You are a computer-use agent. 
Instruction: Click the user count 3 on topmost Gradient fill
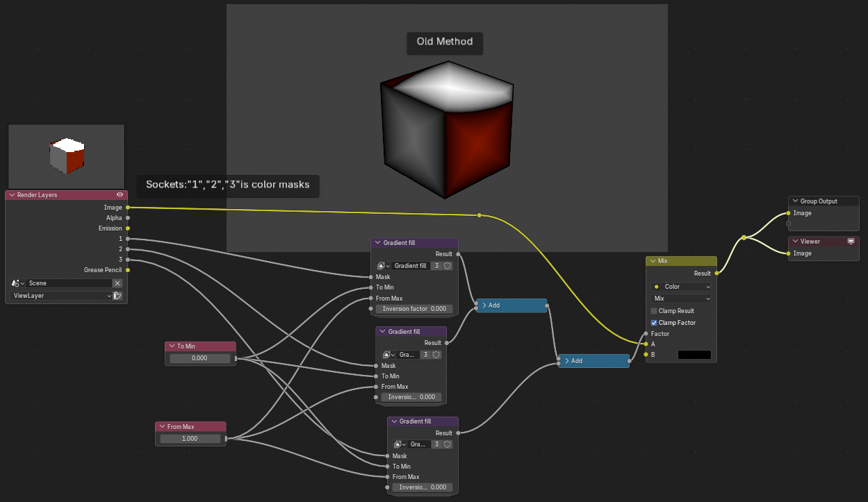(436, 266)
